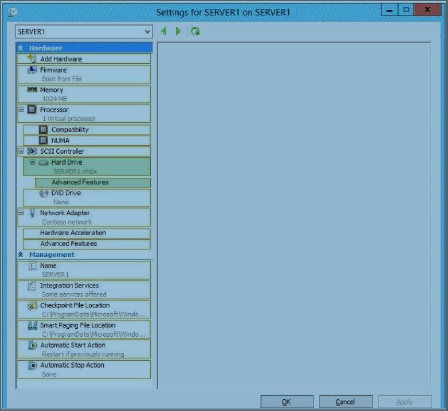Screen dimensions: 448x411
Task: Open Checkpoint File Location settings
Action: pos(84,310)
